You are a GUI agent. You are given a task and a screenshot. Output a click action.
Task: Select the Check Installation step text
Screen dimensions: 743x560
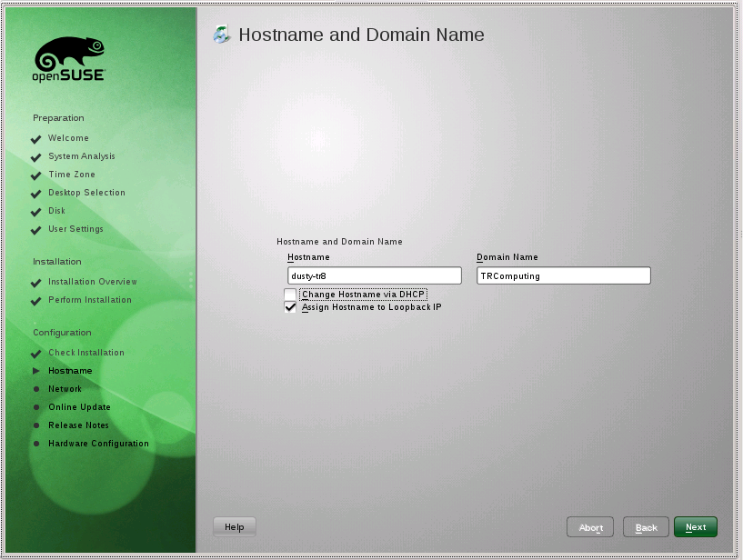[x=86, y=353]
